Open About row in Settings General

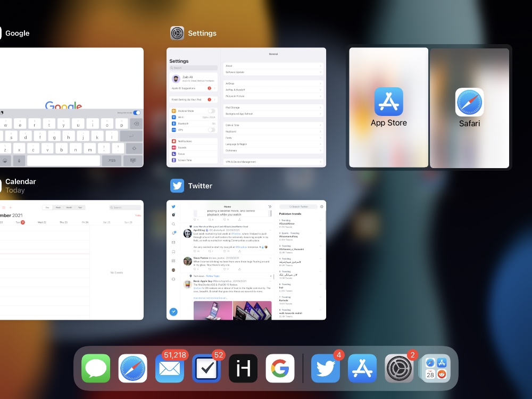[x=273, y=66]
